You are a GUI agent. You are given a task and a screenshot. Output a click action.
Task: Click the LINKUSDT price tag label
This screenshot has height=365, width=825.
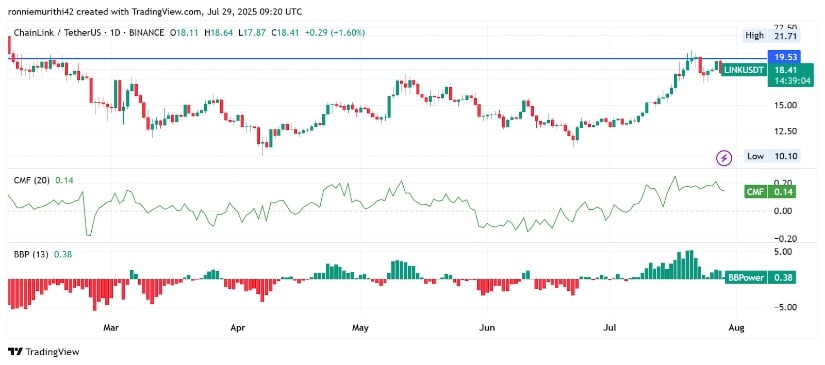(744, 69)
